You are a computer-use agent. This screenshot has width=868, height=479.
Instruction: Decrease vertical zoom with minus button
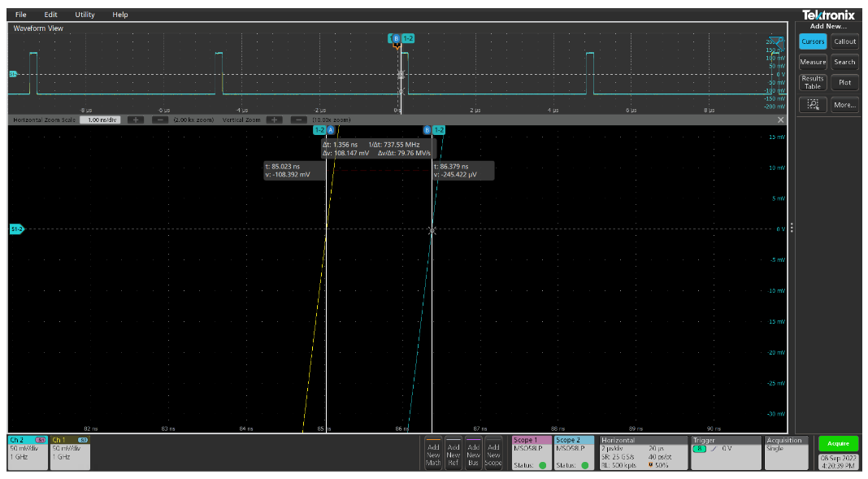[x=299, y=120]
